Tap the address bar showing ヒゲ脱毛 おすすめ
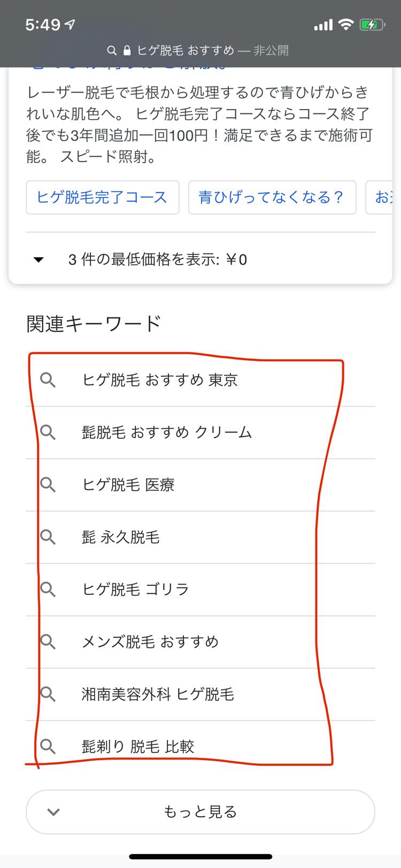Image resolution: width=401 pixels, height=868 pixels. 199,51
